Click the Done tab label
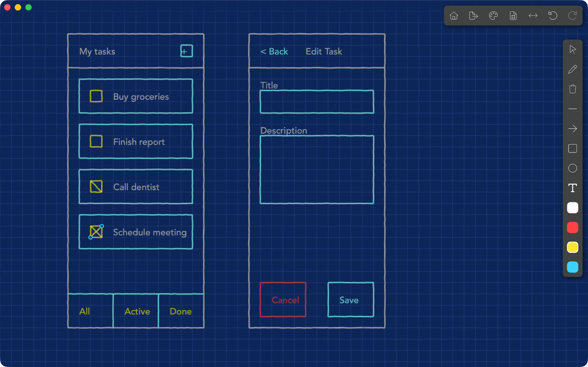Screen dimensions: 588x367 pyautogui.click(x=181, y=311)
